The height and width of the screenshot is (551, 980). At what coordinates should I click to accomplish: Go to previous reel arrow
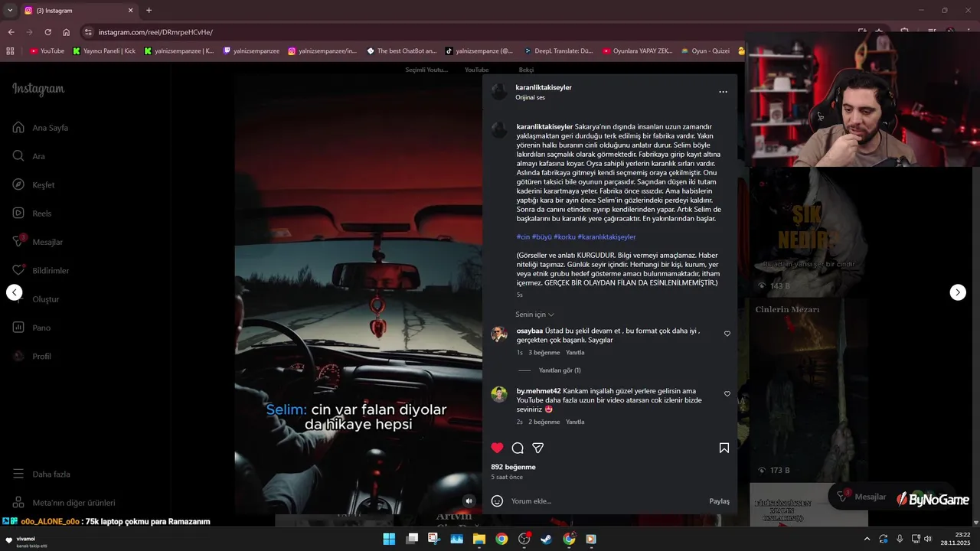coord(15,292)
